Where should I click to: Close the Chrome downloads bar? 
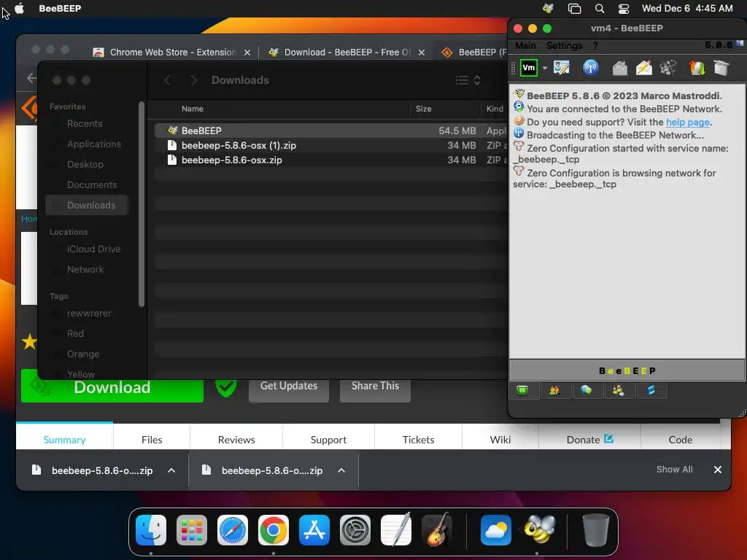point(718,470)
